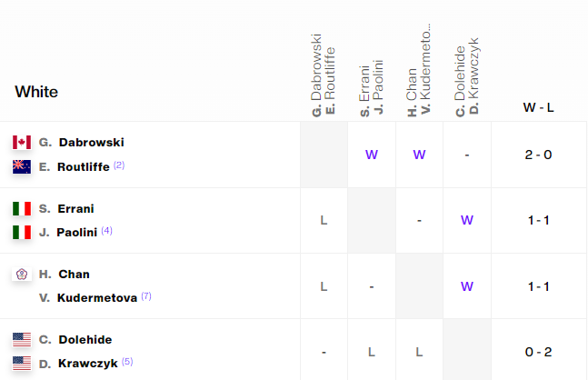Click the W - L column header

[x=539, y=107]
